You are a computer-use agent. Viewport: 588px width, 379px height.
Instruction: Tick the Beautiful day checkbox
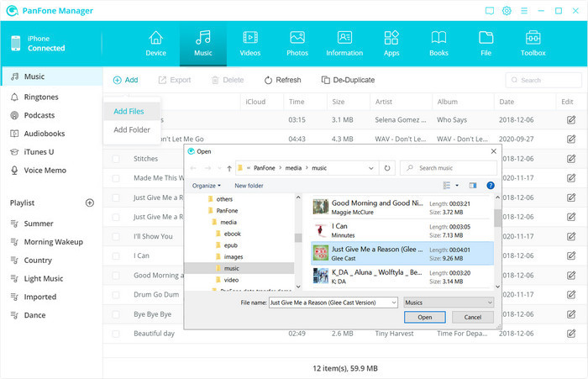click(x=116, y=334)
